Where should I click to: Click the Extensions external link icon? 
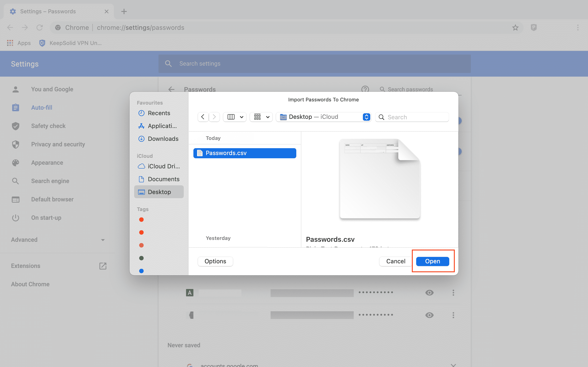(103, 266)
